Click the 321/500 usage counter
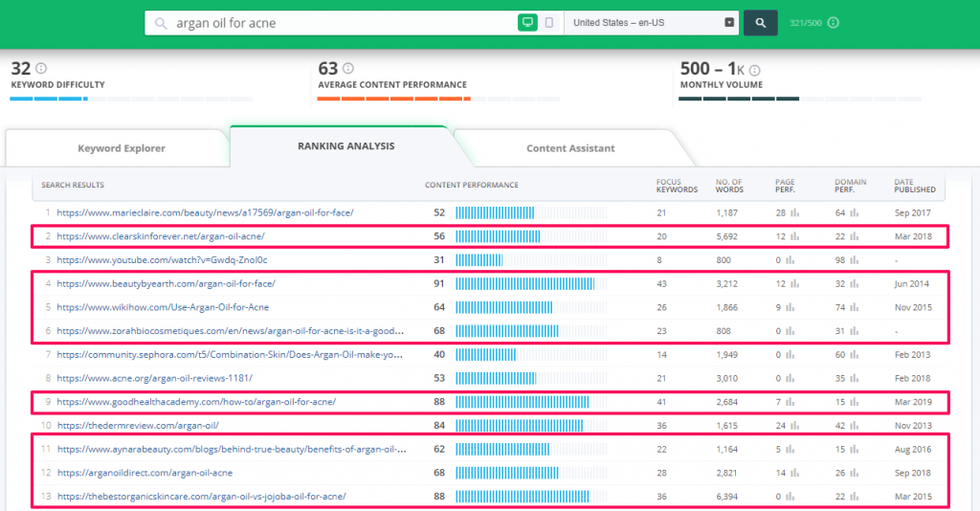The image size is (980, 511). (806, 23)
